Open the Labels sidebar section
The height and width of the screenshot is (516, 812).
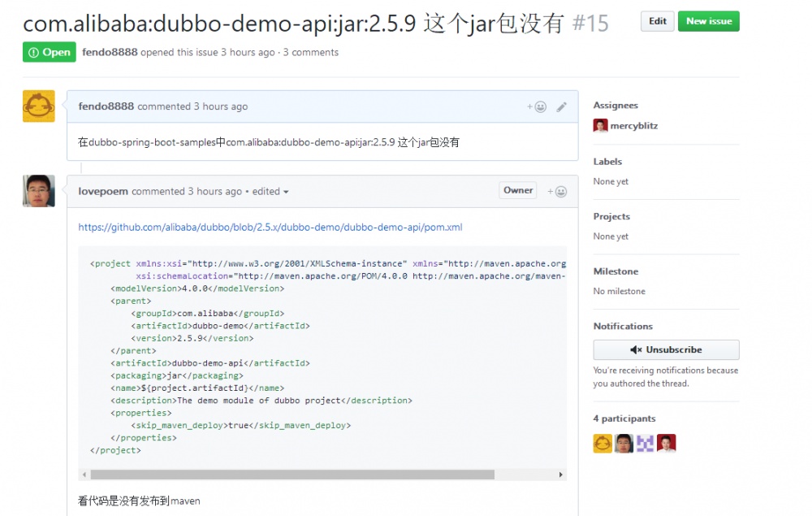click(607, 162)
